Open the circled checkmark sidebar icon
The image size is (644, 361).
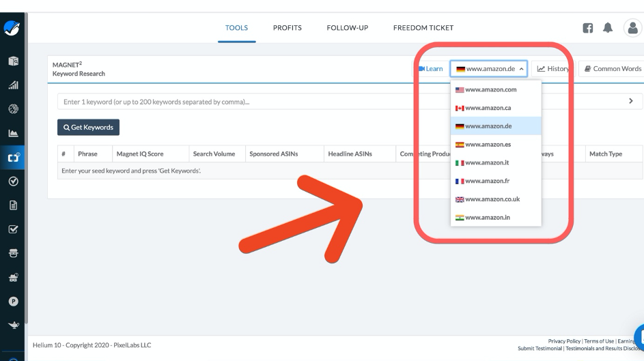(x=13, y=182)
